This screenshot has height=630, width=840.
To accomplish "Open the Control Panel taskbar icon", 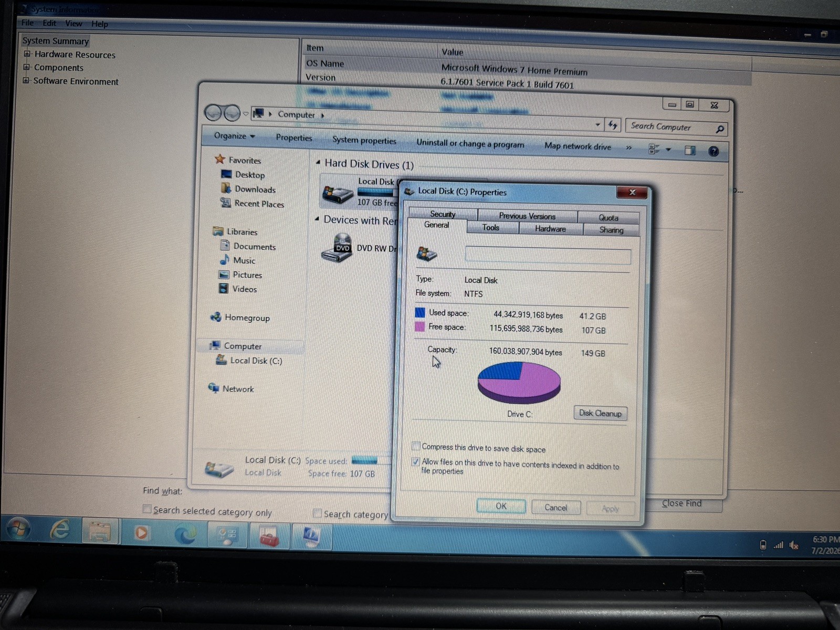I will pos(227,535).
